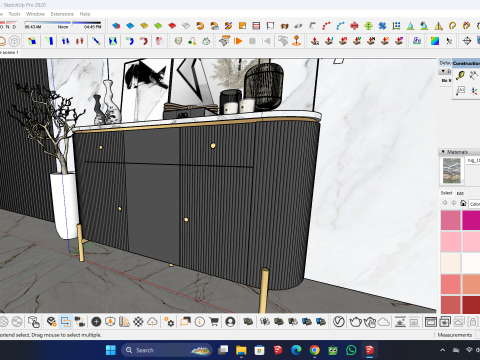Open Extension Warehouse cart icon
Image resolution: width=480 pixels, height=360 pixels.
(214, 322)
